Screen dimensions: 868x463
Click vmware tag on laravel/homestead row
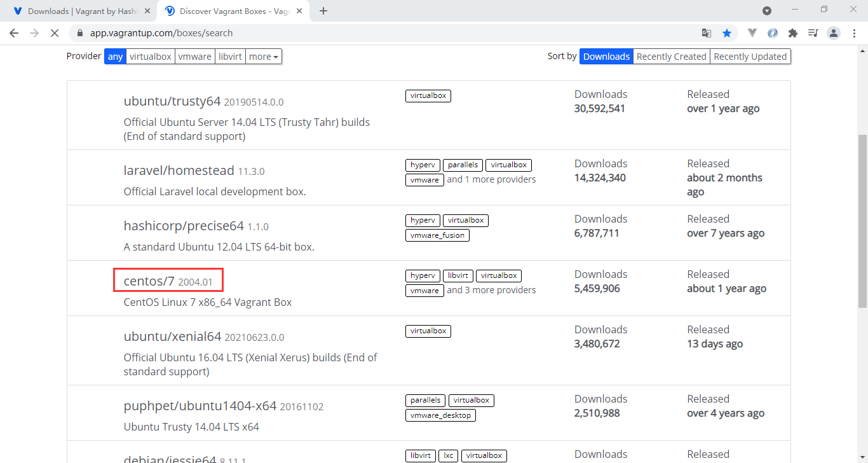[x=424, y=179]
